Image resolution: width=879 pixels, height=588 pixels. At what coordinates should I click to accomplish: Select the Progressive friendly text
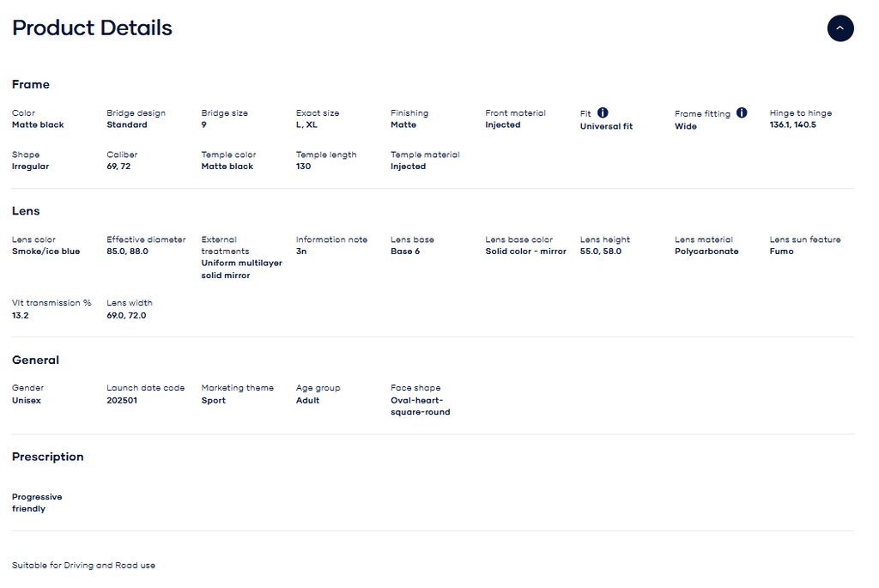click(x=37, y=503)
